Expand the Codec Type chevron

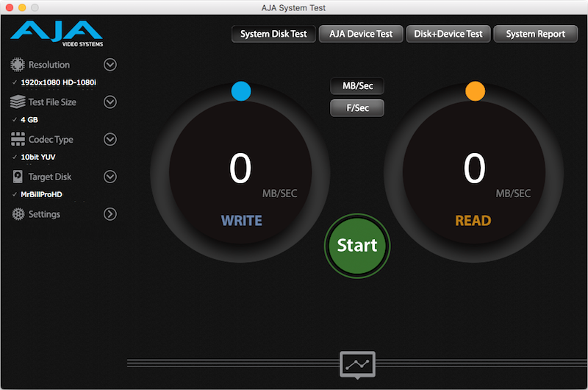coord(110,140)
